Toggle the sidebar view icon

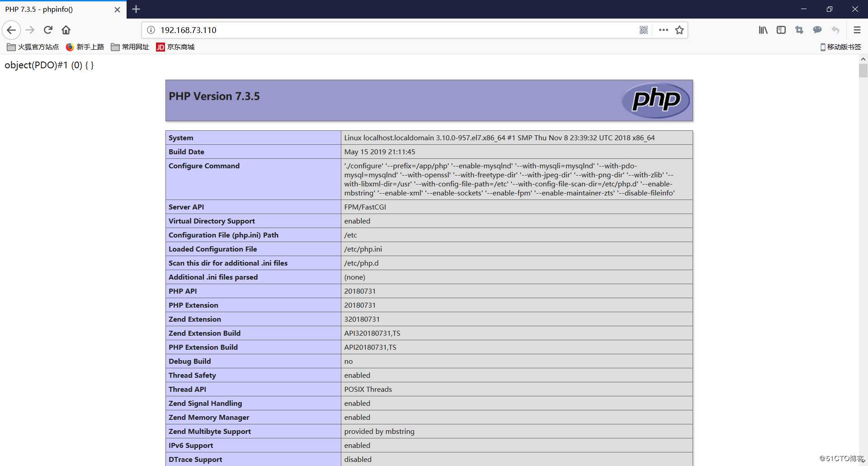point(781,30)
